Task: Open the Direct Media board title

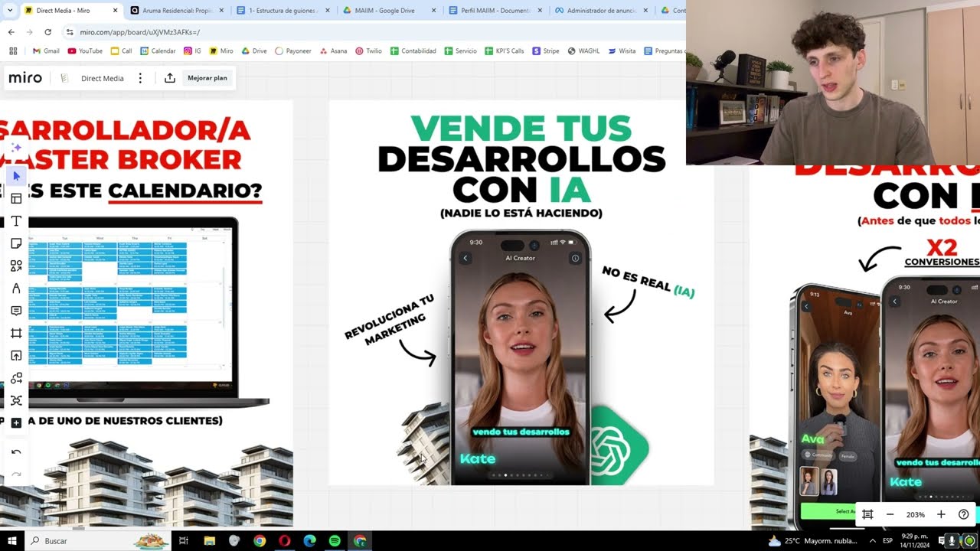Action: (x=103, y=78)
